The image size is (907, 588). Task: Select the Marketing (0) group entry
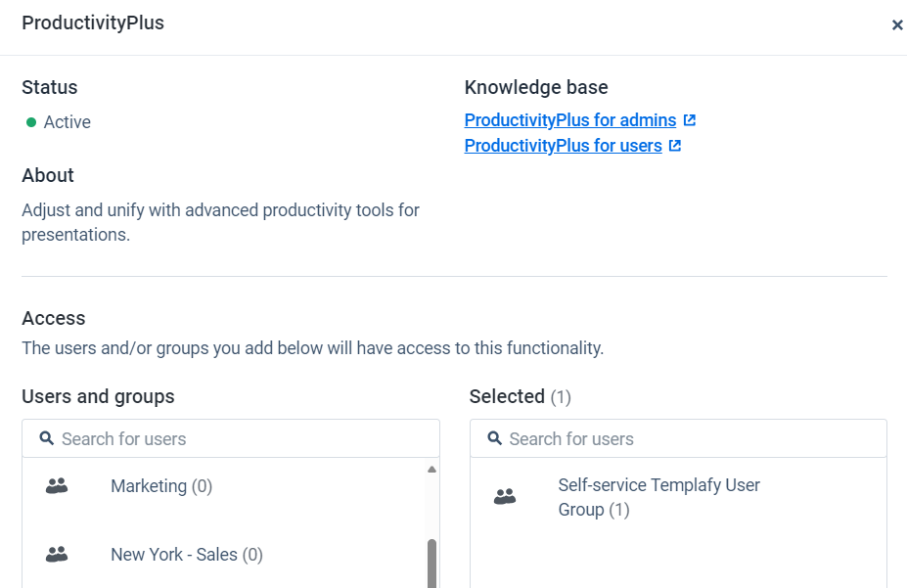[x=161, y=486]
